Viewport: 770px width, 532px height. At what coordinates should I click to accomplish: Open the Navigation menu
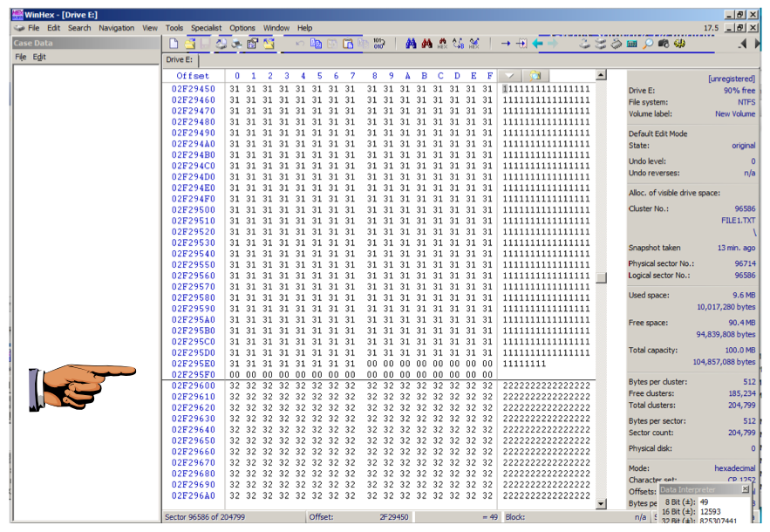tap(116, 28)
